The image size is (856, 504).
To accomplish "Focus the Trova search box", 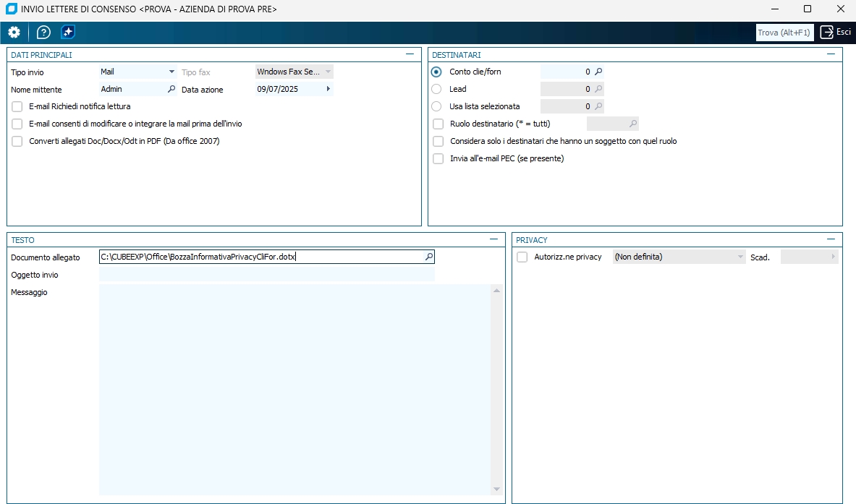I will 784,33.
